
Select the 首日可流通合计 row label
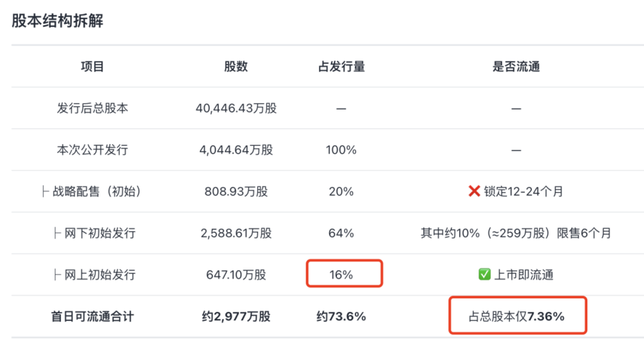pyautogui.click(x=92, y=316)
